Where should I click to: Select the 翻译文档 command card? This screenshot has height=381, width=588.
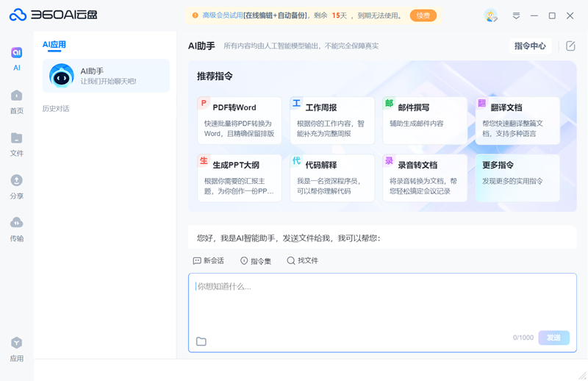517,120
